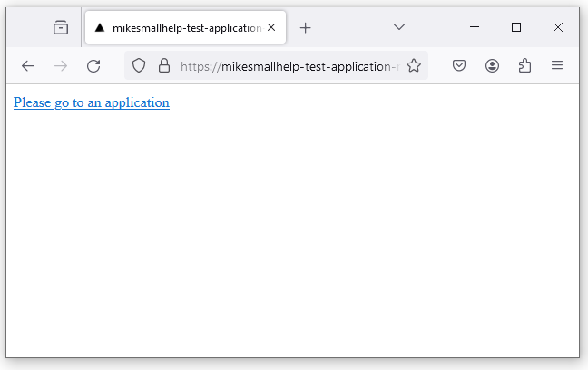Go back to previous page
Screen dimensions: 588x370
tap(28, 66)
